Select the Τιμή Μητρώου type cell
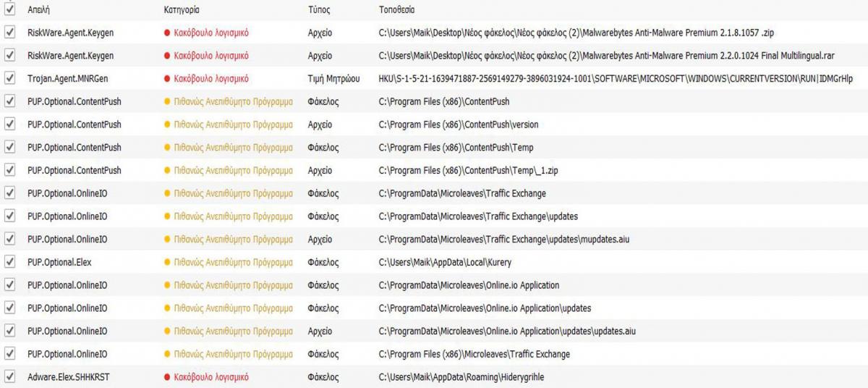 [333, 78]
